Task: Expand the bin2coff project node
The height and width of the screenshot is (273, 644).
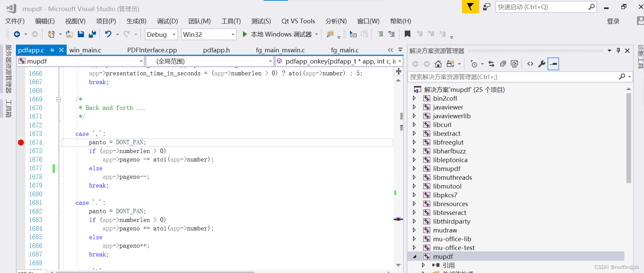Action: pyautogui.click(x=414, y=98)
